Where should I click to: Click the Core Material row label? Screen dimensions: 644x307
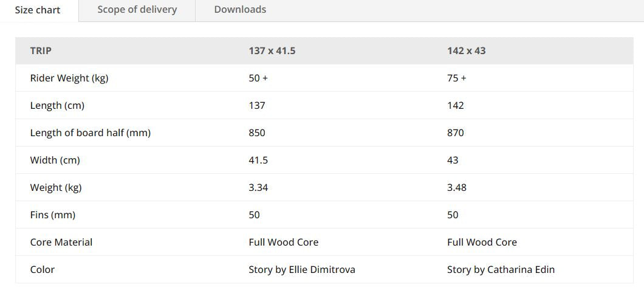point(61,243)
